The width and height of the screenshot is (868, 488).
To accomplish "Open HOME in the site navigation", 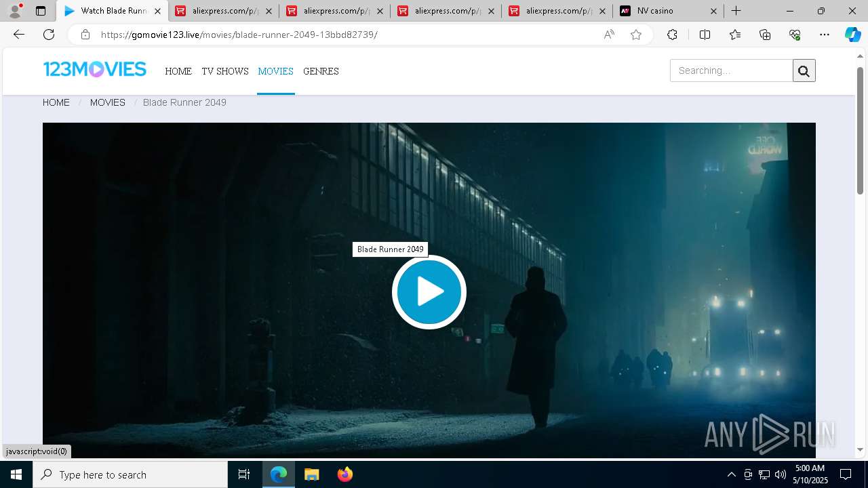I will click(178, 71).
